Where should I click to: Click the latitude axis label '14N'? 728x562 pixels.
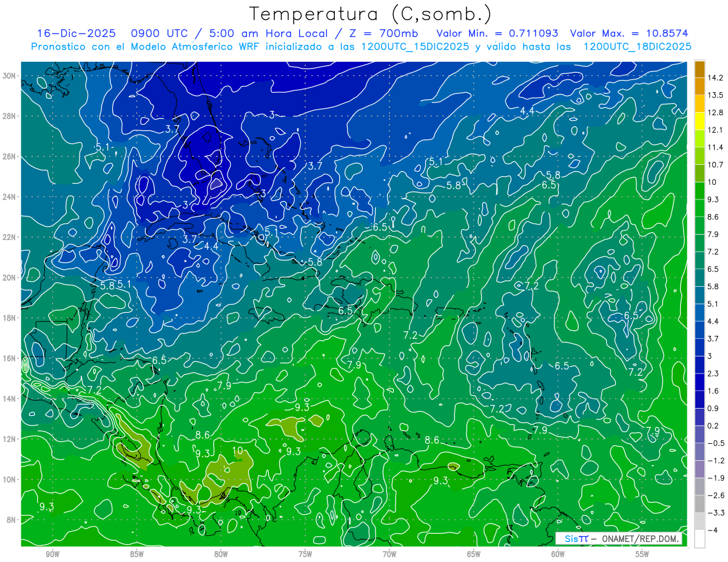[8, 398]
